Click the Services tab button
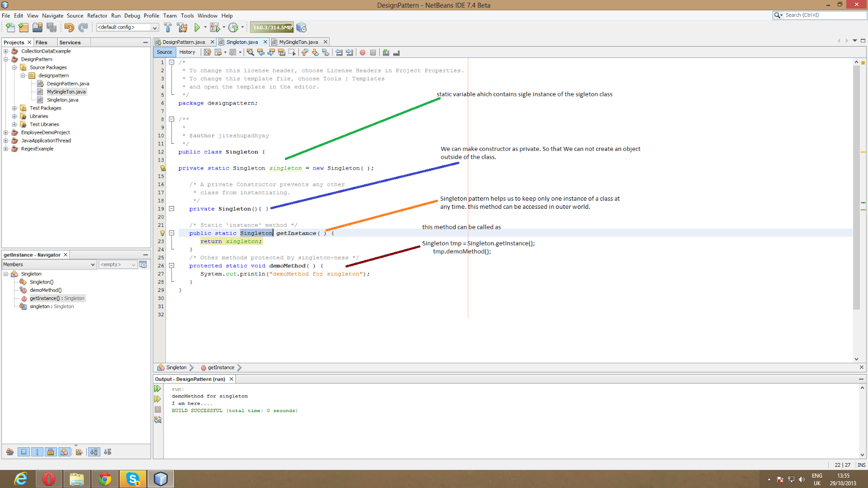This screenshot has width=868, height=488. pos(71,42)
